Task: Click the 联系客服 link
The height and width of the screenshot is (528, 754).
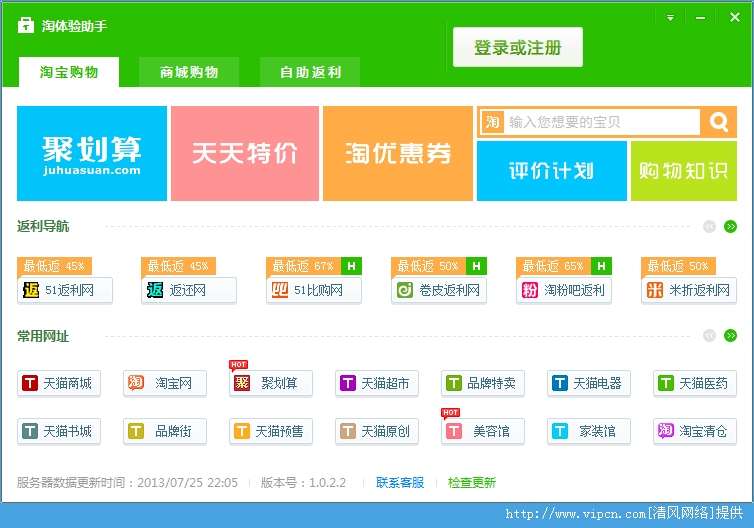Action: pos(400,482)
